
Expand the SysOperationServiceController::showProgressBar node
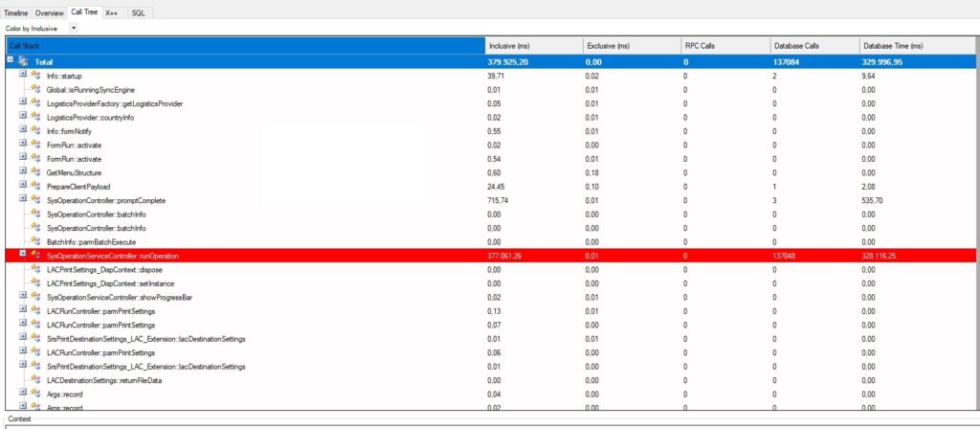(x=22, y=297)
